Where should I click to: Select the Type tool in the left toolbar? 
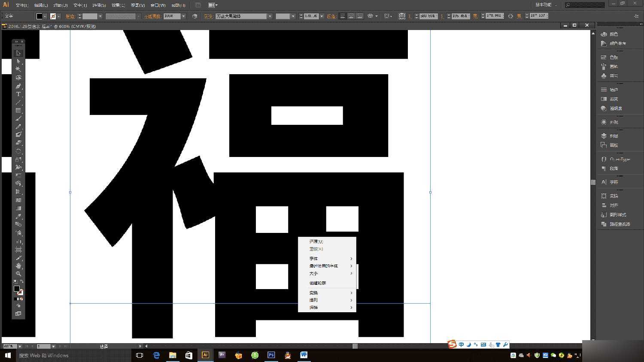[18, 94]
